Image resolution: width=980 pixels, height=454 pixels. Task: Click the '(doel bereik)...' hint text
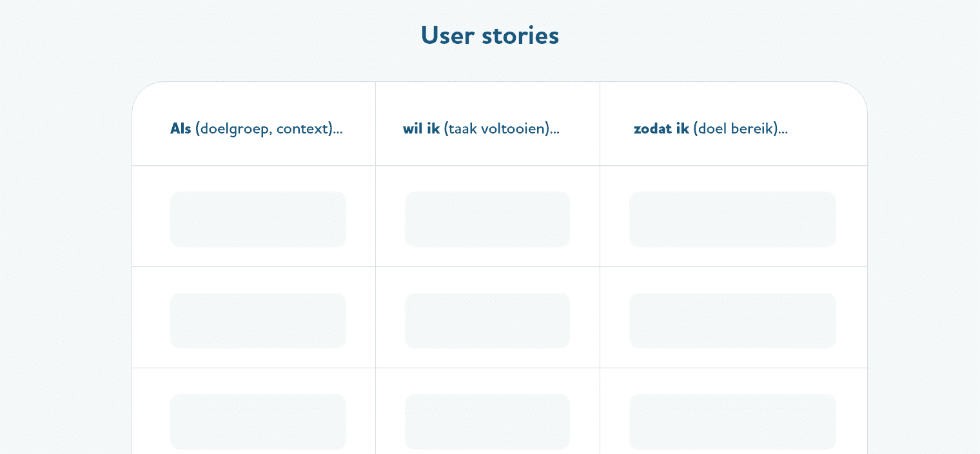click(740, 130)
